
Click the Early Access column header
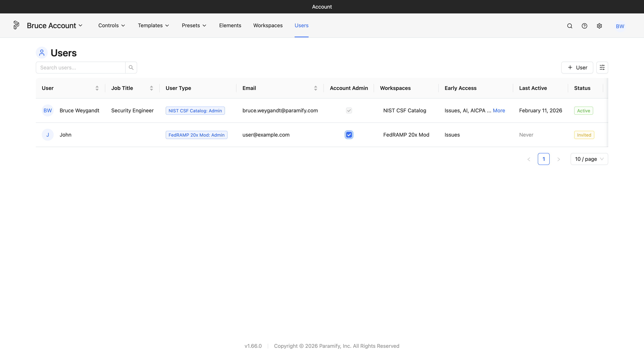[460, 88]
